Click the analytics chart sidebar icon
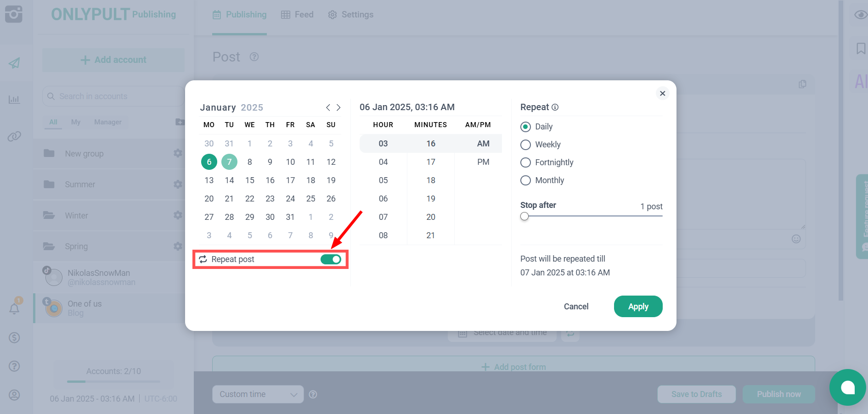The image size is (868, 414). 14,99
